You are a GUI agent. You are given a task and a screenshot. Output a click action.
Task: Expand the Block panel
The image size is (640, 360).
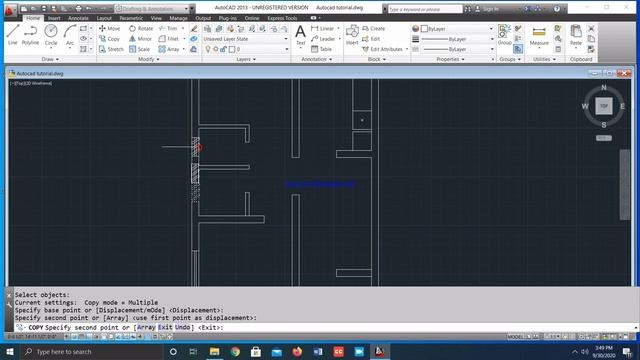377,59
